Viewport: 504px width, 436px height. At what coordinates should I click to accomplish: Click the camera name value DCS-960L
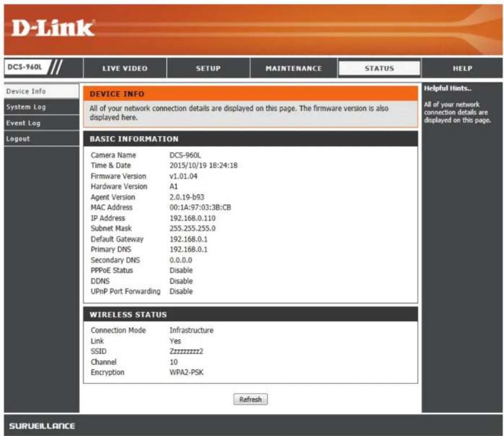pyautogui.click(x=185, y=155)
